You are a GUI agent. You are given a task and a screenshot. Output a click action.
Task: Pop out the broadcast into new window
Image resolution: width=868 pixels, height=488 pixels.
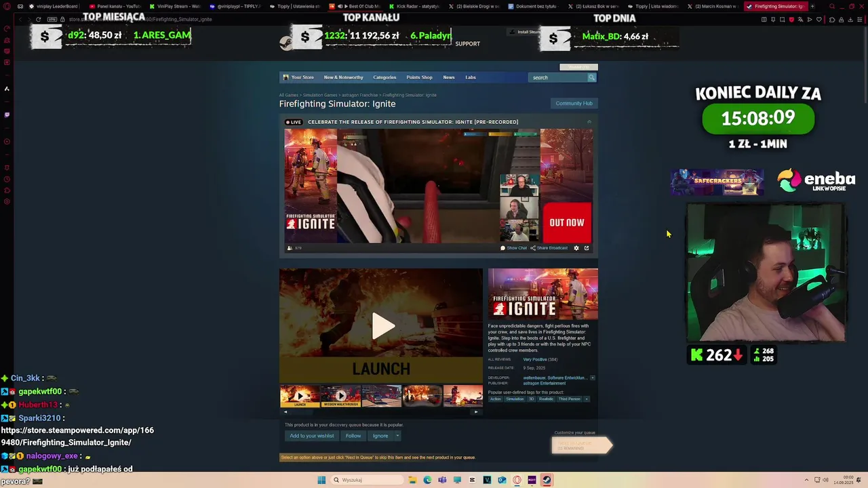(x=587, y=248)
